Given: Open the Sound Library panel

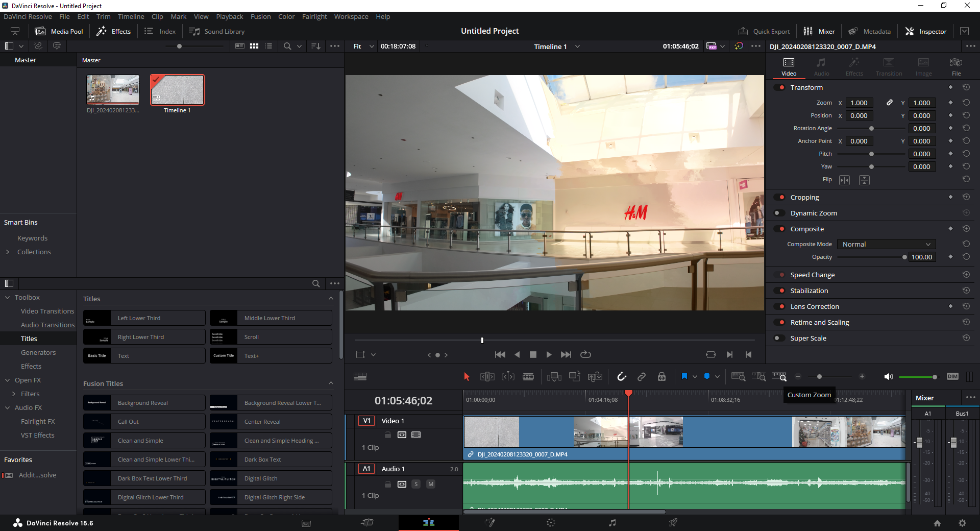Looking at the screenshot, I should click(217, 31).
